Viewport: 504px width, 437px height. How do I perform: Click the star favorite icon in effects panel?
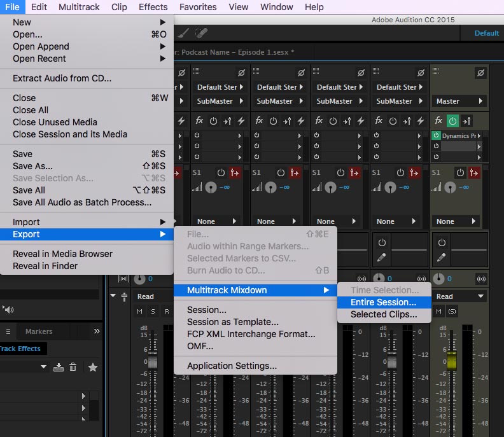(93, 367)
